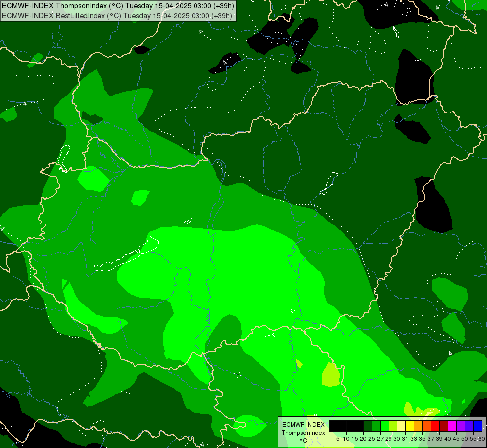Click the ThompsonIndex title line at top
This screenshot has width=487, height=448.
coord(118,6)
